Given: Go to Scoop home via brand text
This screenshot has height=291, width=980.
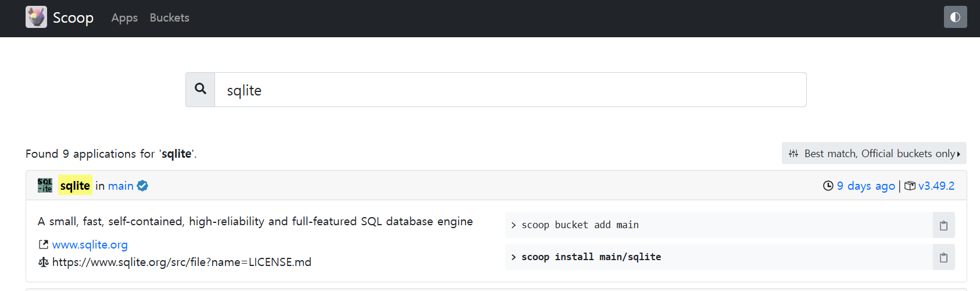Looking at the screenshot, I should 73,17.
